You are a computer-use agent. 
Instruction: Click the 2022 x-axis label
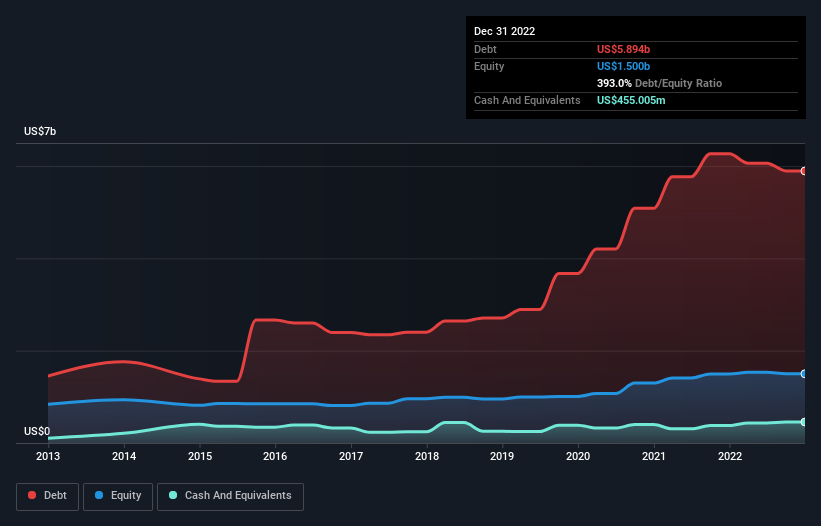730,456
